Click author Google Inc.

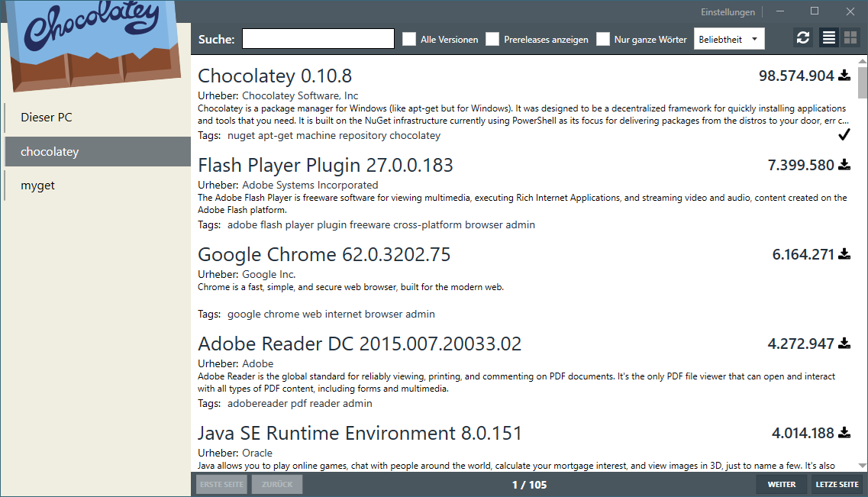(x=269, y=274)
